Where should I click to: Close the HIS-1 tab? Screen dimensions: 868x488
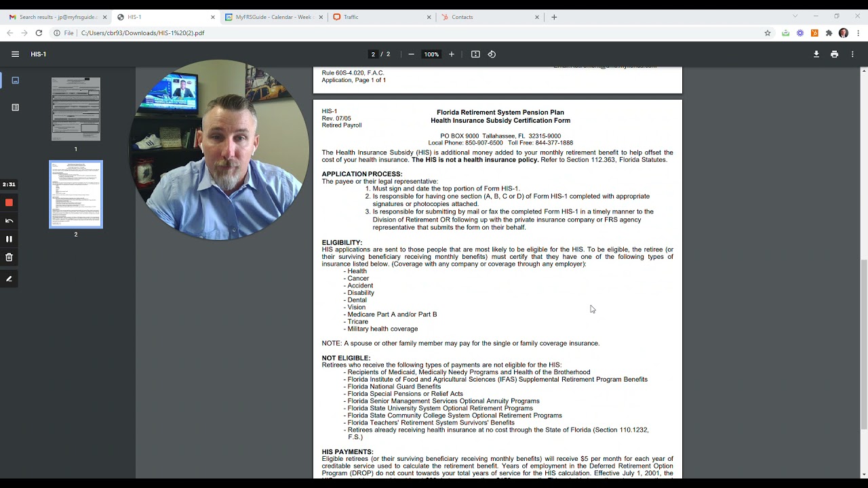pyautogui.click(x=213, y=17)
